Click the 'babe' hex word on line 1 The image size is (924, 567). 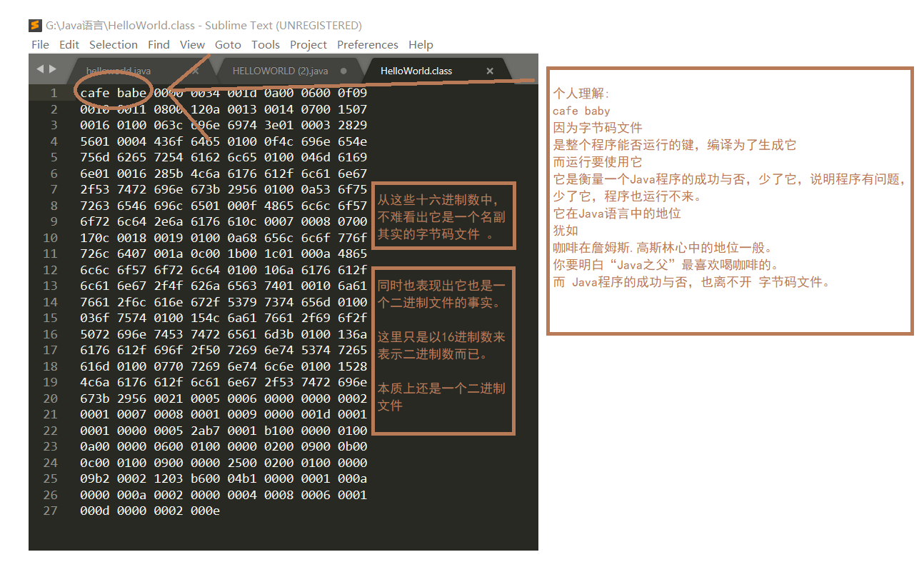pos(132,93)
